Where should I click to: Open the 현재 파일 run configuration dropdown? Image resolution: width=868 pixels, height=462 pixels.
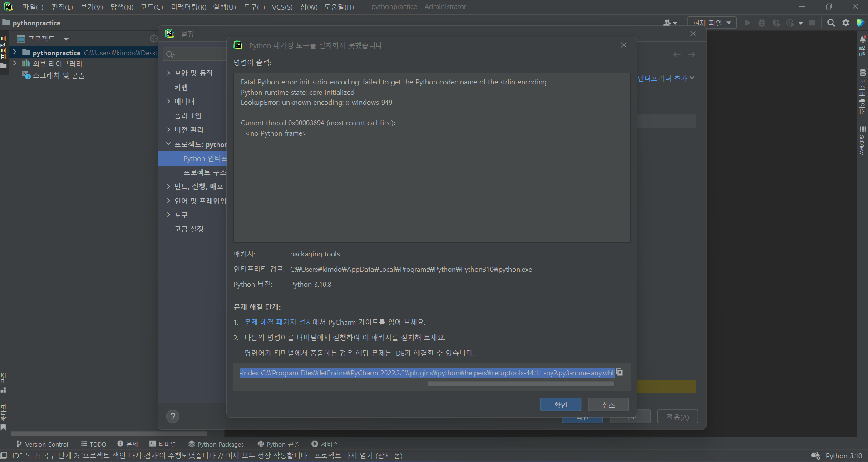pyautogui.click(x=711, y=23)
